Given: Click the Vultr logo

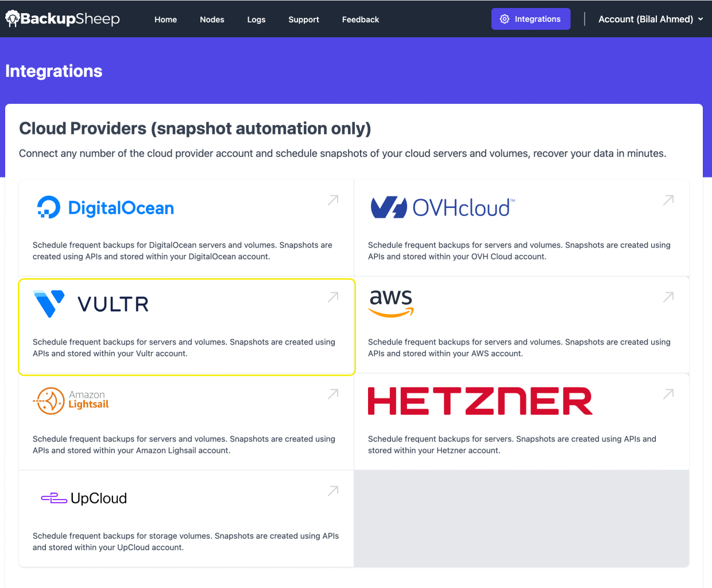Looking at the screenshot, I should point(91,304).
